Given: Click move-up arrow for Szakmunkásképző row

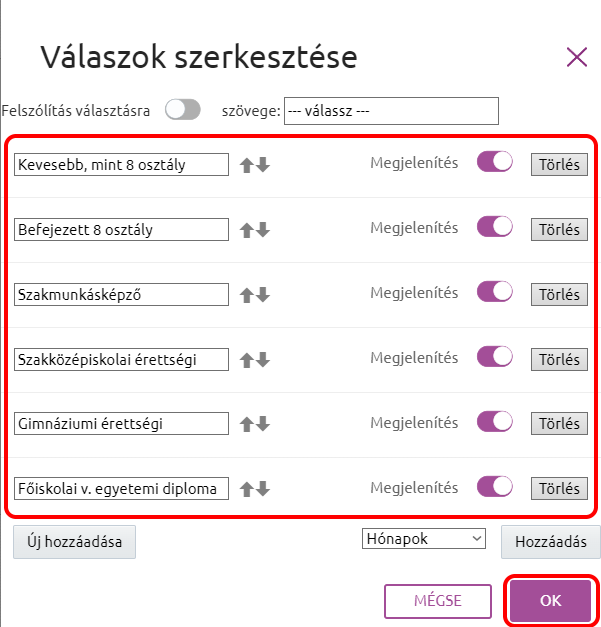Looking at the screenshot, I should [x=246, y=295].
